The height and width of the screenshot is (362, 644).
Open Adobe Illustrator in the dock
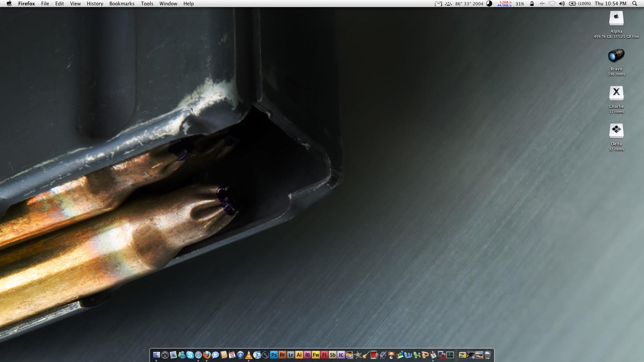coord(299,355)
